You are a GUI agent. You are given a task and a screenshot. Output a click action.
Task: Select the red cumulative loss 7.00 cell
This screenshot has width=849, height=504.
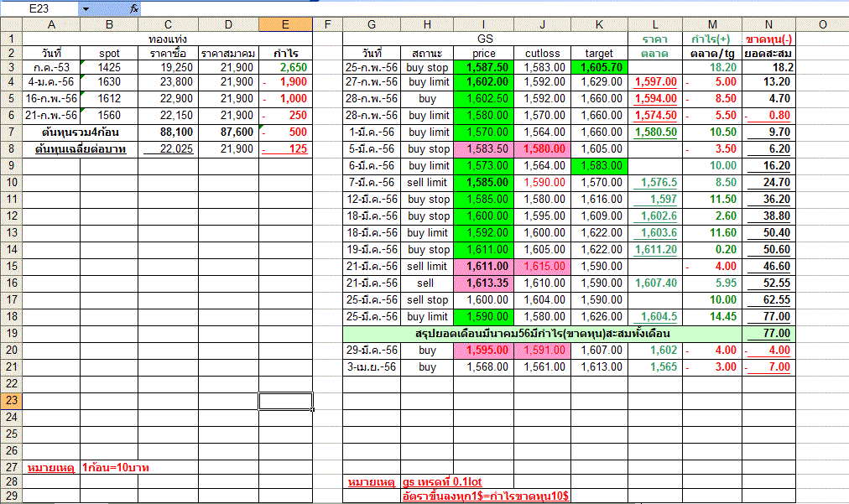point(768,367)
